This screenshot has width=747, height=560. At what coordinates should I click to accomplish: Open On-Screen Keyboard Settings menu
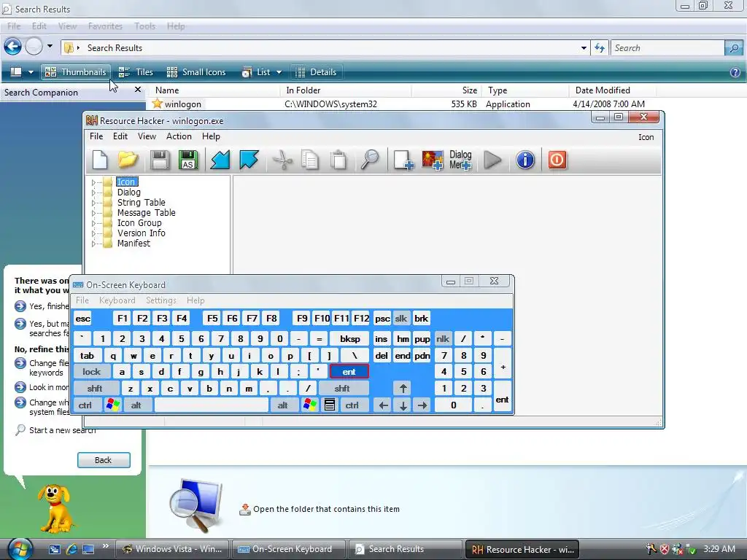(x=161, y=300)
